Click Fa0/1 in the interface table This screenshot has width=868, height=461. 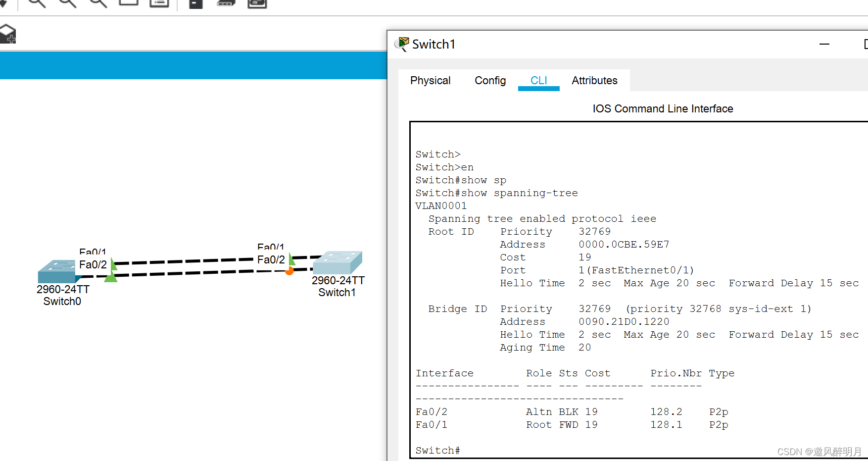click(x=432, y=425)
